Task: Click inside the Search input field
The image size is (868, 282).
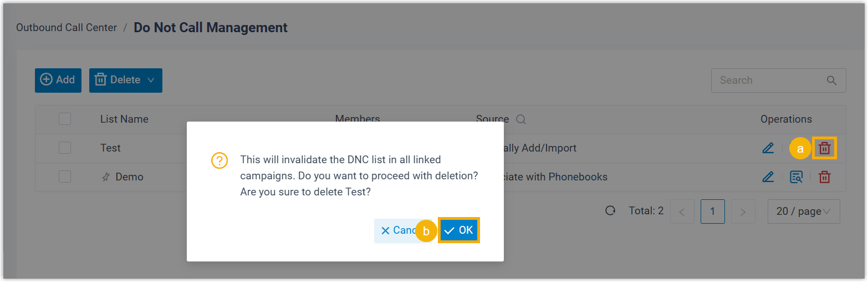Action: tap(768, 80)
